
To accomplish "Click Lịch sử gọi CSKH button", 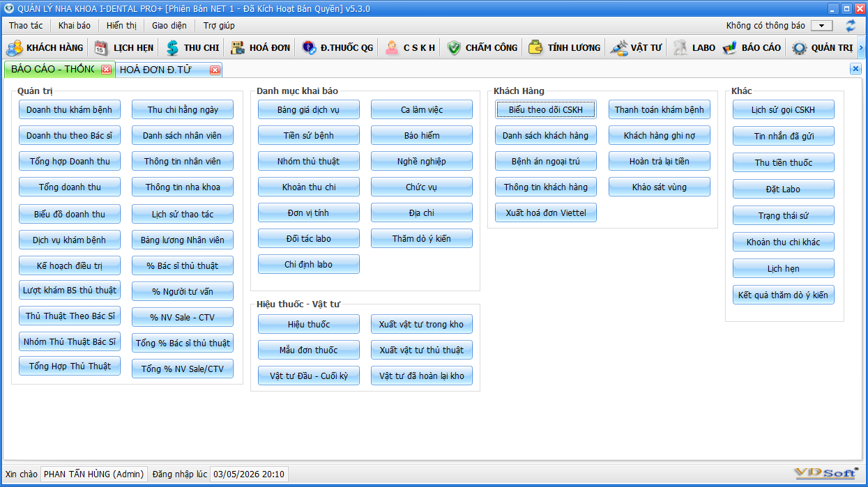I will (x=784, y=109).
